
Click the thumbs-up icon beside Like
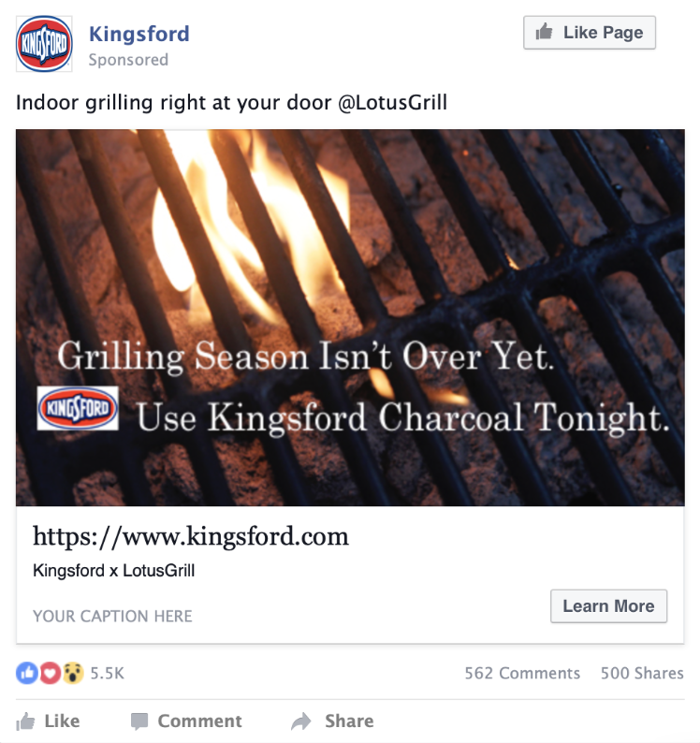tap(25, 721)
